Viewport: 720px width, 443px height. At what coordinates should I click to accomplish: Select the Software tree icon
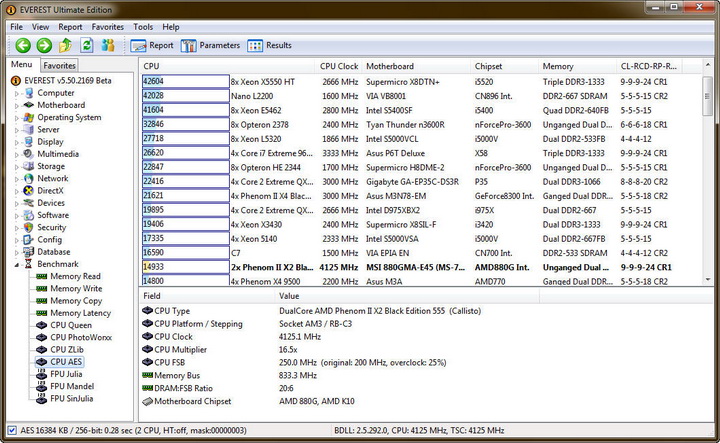pyautogui.click(x=29, y=215)
